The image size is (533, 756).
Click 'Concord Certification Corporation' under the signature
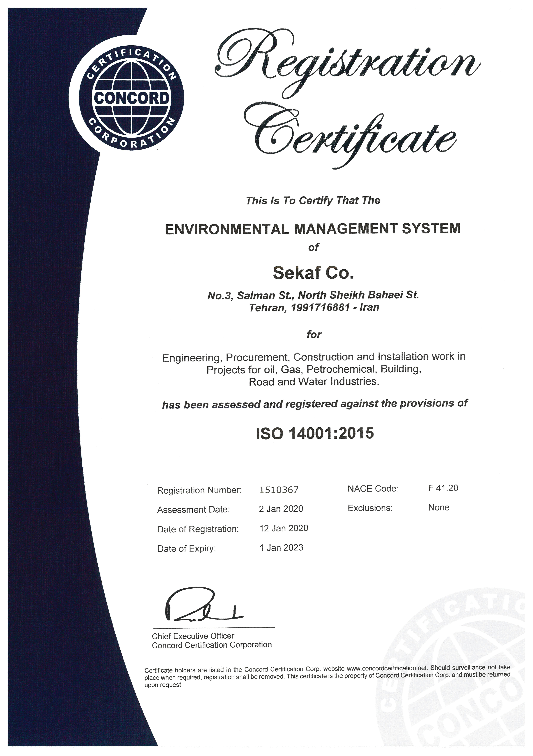coord(212,645)
